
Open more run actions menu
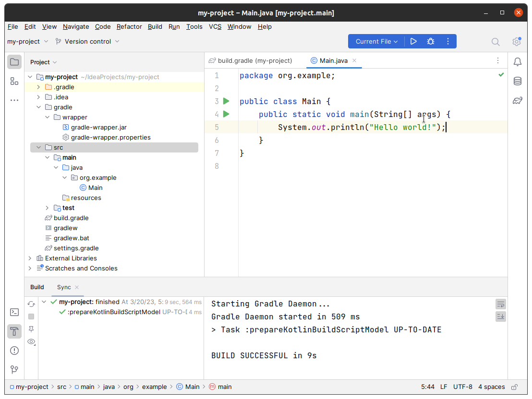point(448,41)
